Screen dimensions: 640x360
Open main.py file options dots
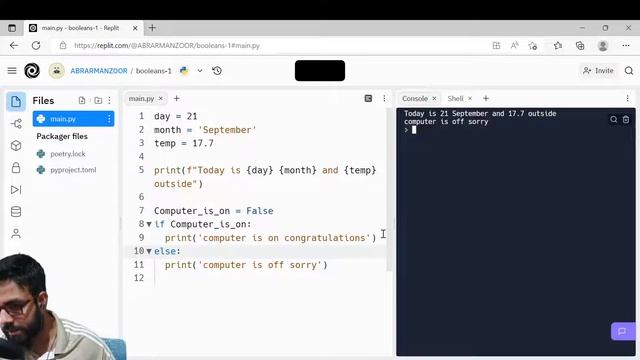tap(109, 119)
